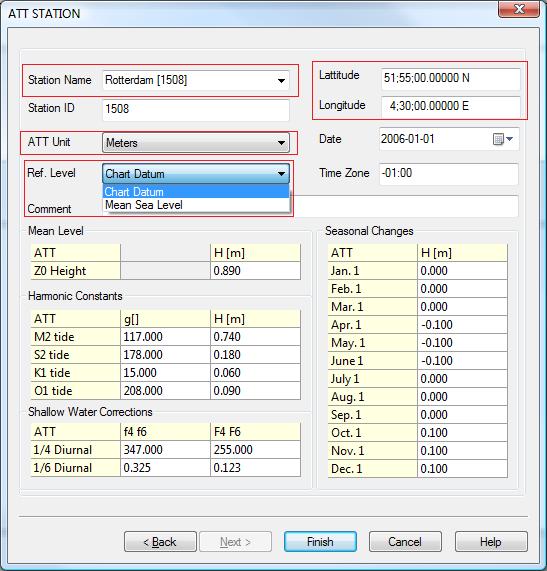Select M2 tide H value cell
547x571 pixels.
coord(255,337)
